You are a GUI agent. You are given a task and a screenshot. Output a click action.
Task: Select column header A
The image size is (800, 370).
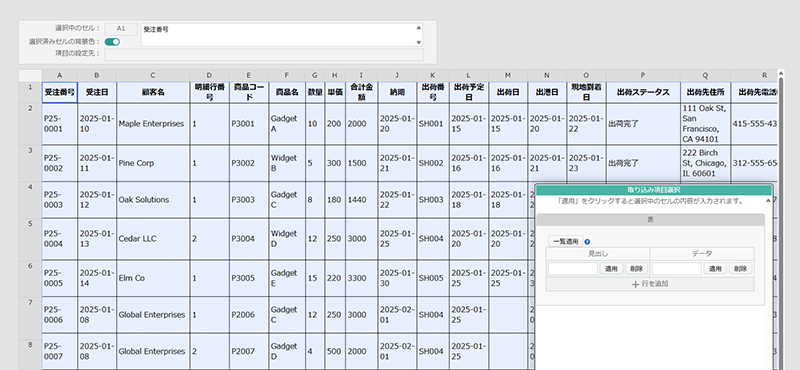60,76
